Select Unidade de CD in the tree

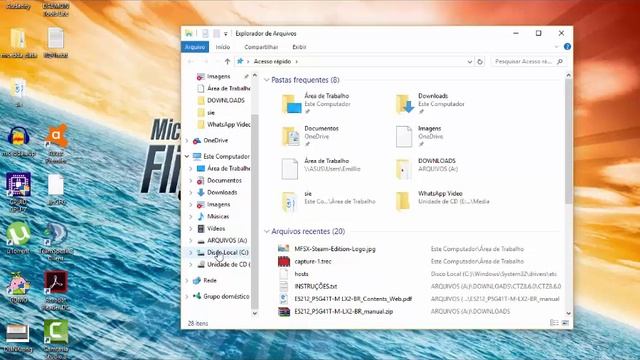click(x=229, y=264)
